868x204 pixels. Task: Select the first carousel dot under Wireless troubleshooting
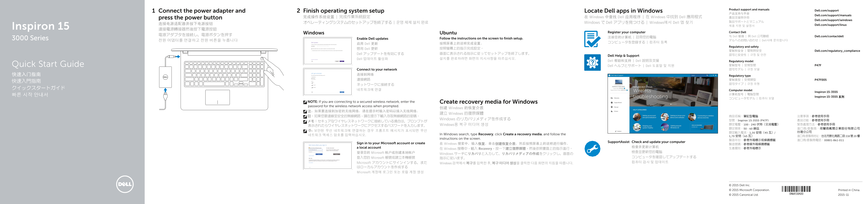671,104
